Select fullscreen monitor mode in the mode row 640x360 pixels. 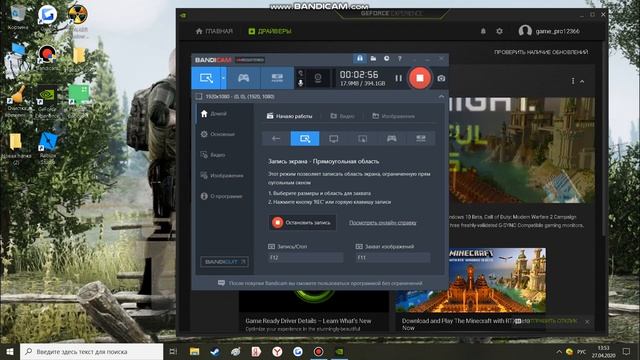333,139
